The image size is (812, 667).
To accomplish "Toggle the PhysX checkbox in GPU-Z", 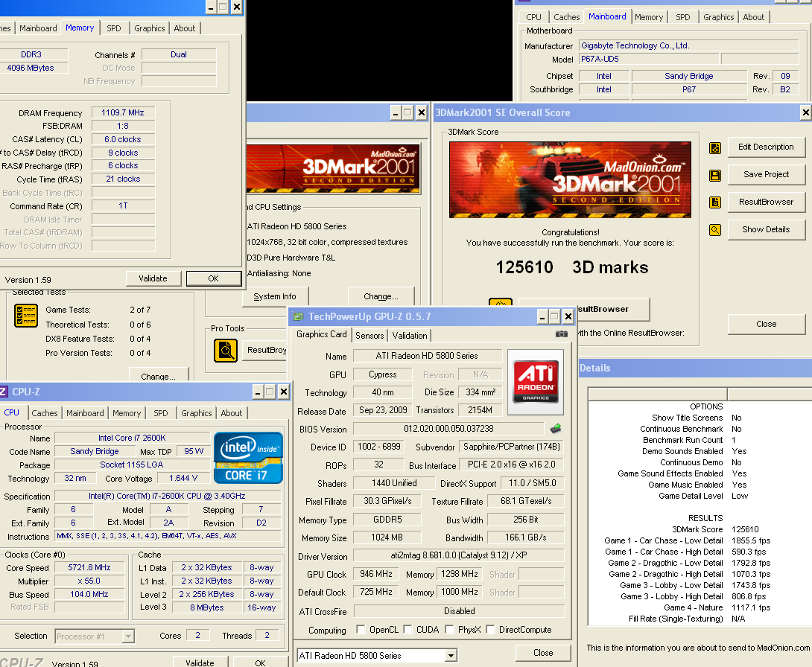I will coord(449,629).
